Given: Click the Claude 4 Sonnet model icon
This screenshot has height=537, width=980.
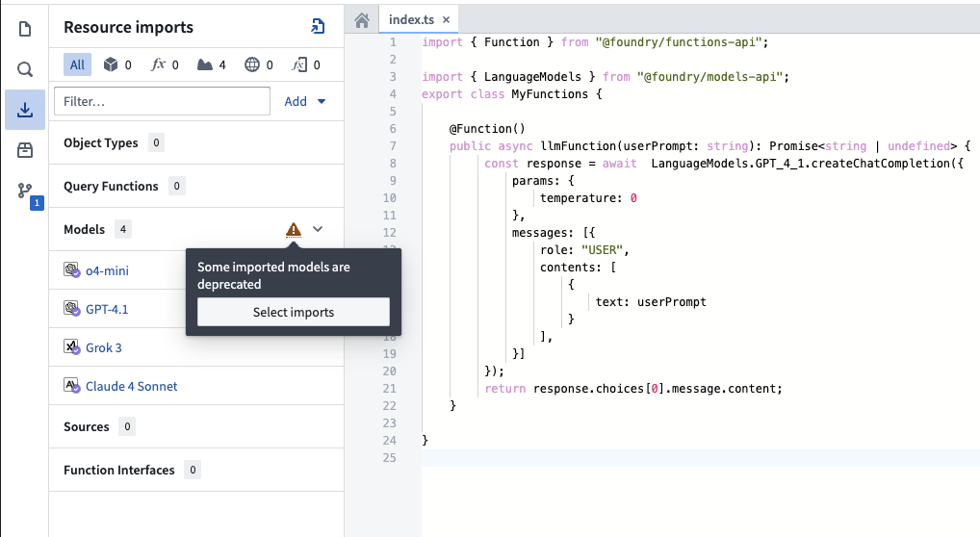Looking at the screenshot, I should point(72,386).
